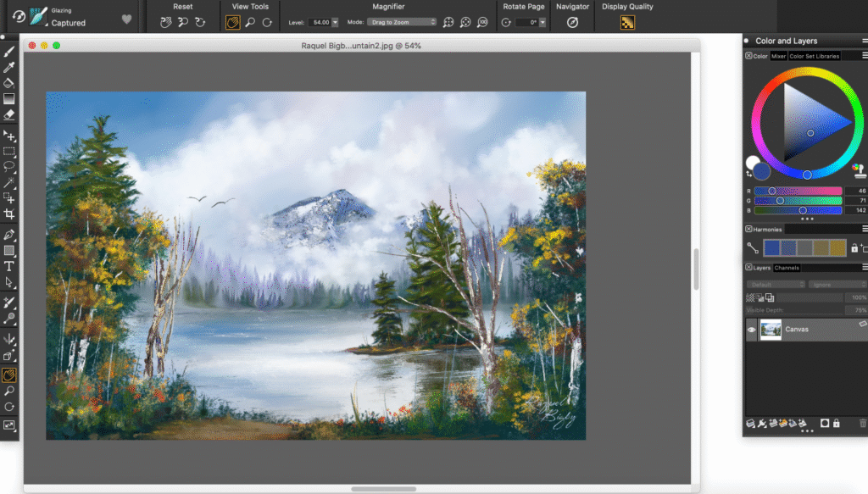Click the Reset Tool icon beside brush selector
The width and height of the screenshot is (868, 494).
tap(19, 17)
